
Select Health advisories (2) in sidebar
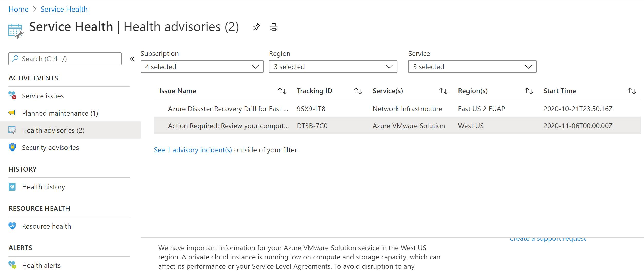pos(53,130)
